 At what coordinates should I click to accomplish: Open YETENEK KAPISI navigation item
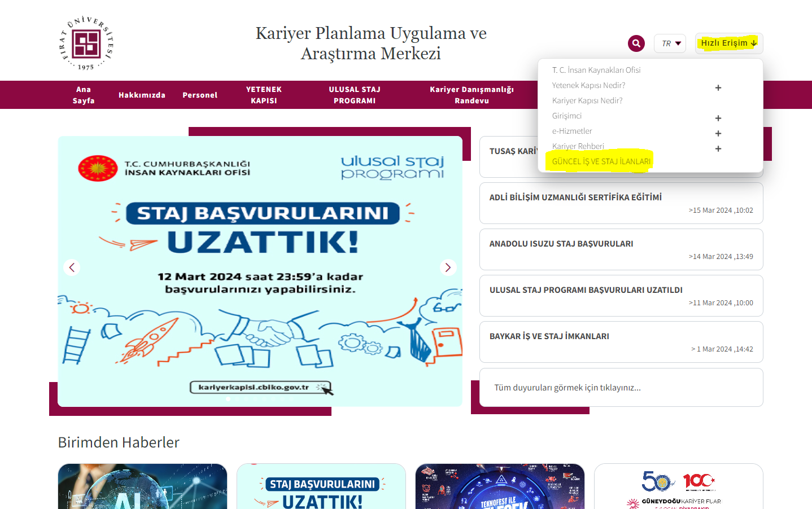tap(264, 95)
